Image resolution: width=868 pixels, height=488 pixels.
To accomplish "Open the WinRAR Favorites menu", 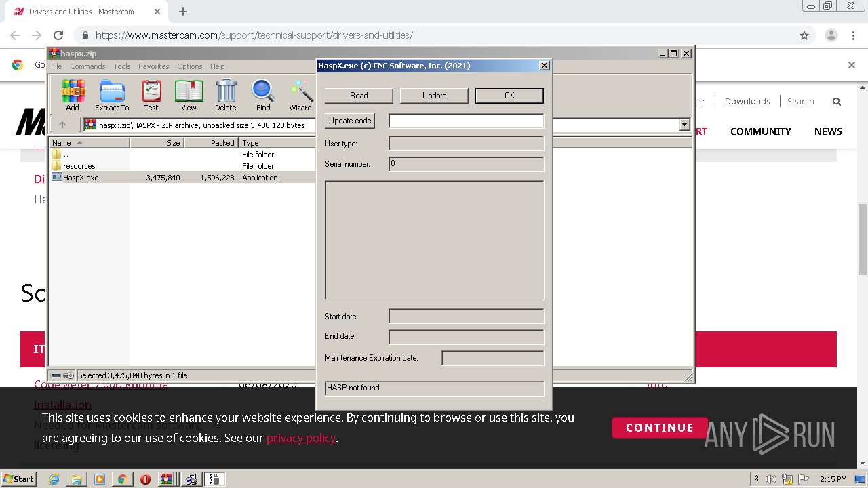I will [x=154, y=66].
